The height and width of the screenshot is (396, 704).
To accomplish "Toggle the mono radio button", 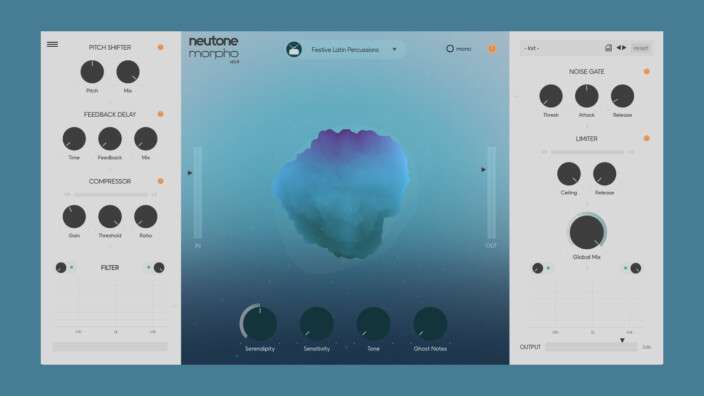I will tap(450, 48).
